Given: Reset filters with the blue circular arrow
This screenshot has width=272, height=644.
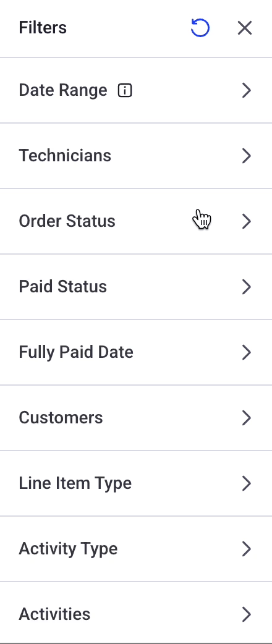Looking at the screenshot, I should click(200, 28).
